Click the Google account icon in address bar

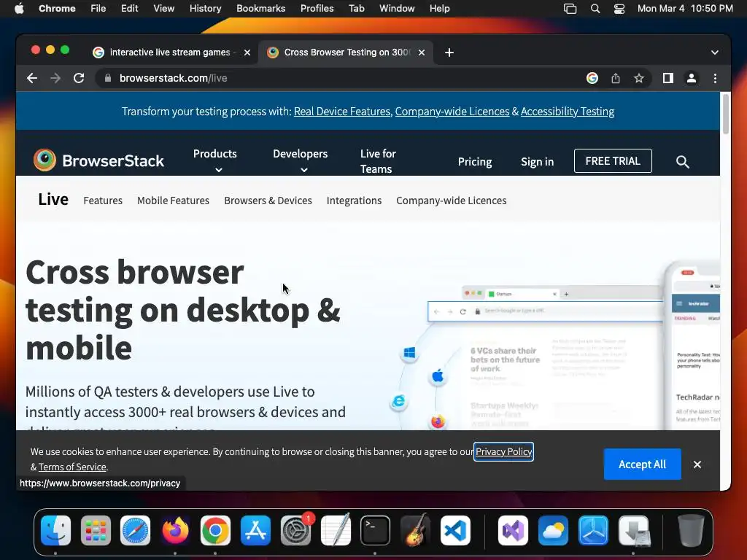pyautogui.click(x=592, y=78)
